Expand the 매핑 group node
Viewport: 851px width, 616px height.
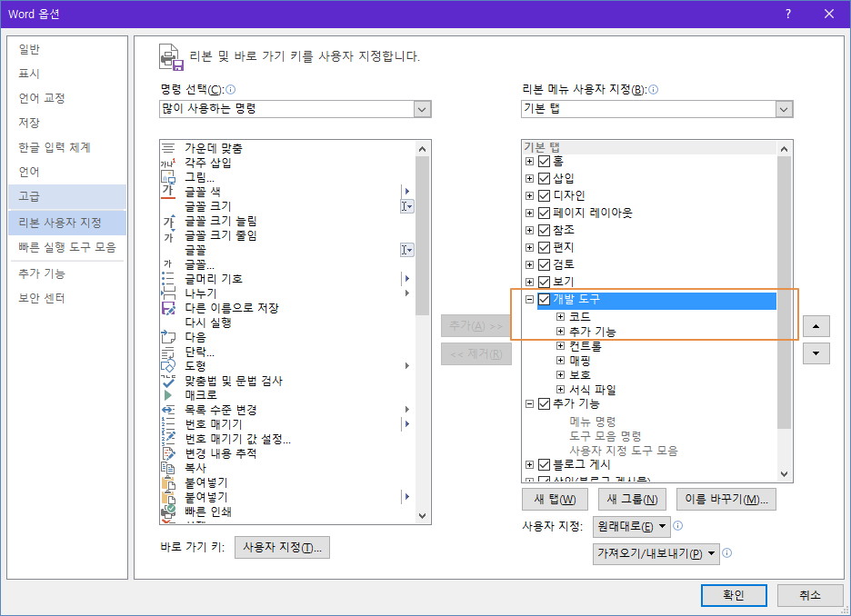(561, 361)
